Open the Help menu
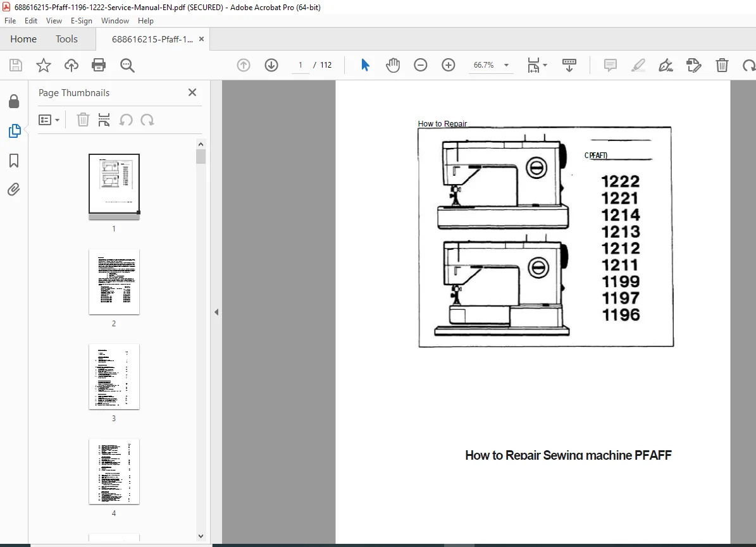This screenshot has height=547, width=756. coord(146,21)
